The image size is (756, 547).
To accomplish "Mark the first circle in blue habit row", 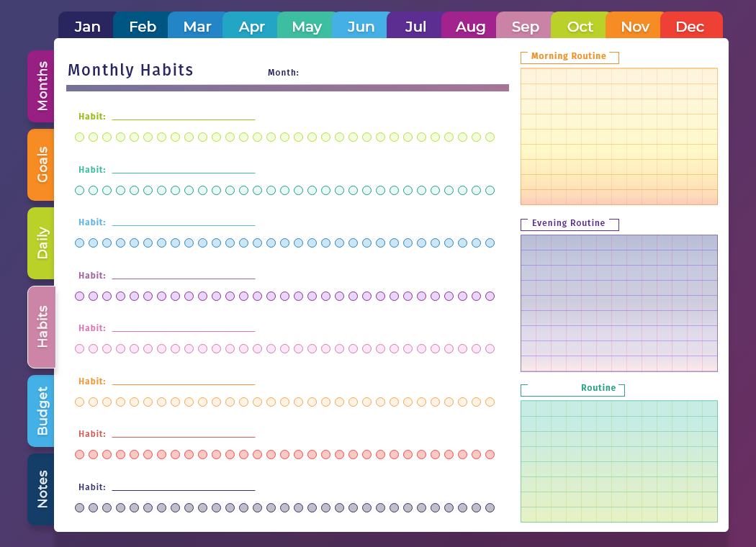I will pos(79,243).
